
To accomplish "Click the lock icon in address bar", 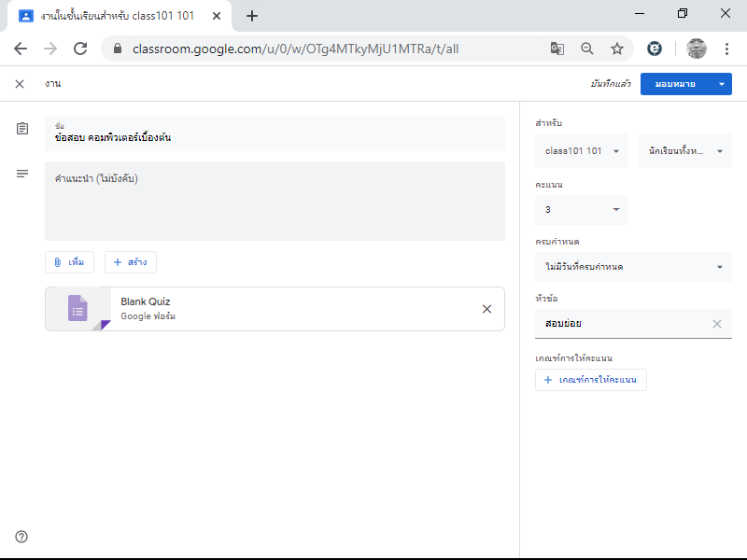I will [x=118, y=49].
